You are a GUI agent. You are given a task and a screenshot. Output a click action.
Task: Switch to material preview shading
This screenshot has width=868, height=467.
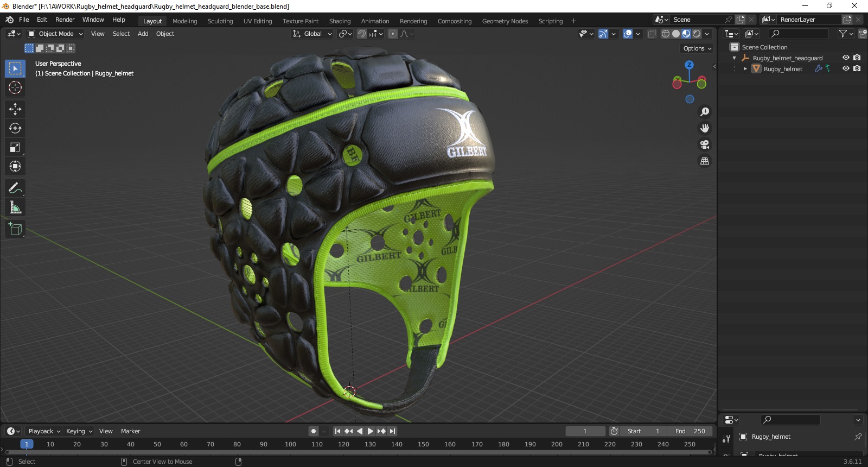[686, 34]
